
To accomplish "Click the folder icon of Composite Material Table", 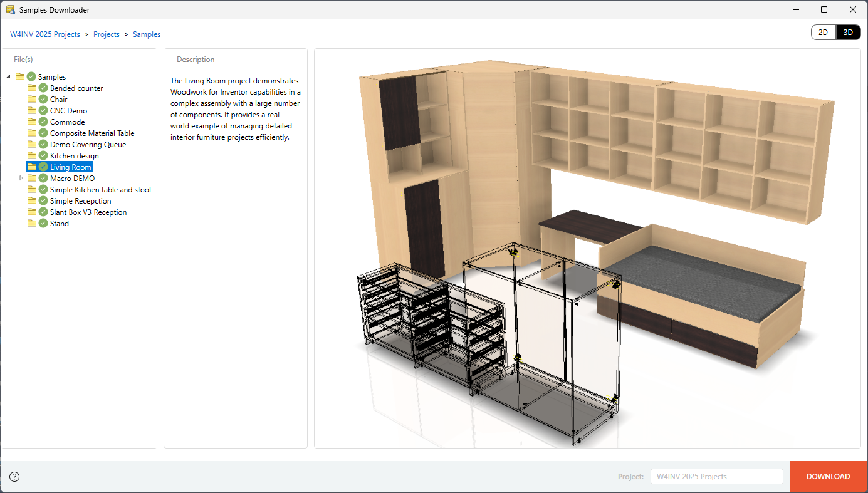I will pyautogui.click(x=32, y=133).
